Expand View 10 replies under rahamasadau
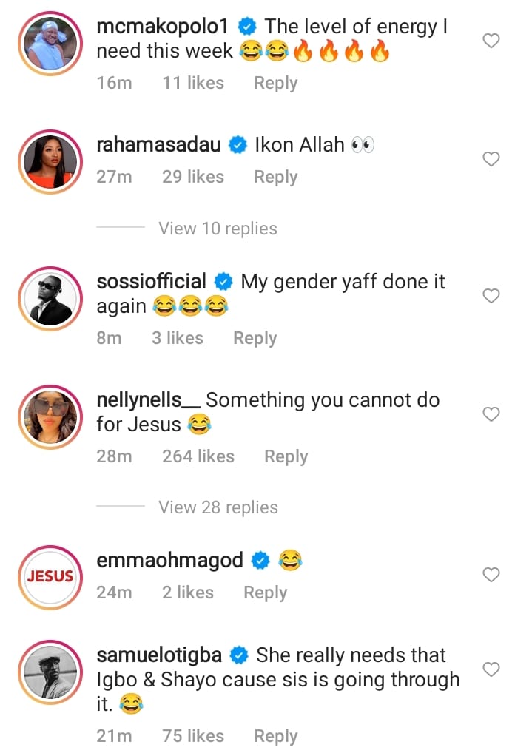This screenshot has height=756, width=532. (x=218, y=229)
